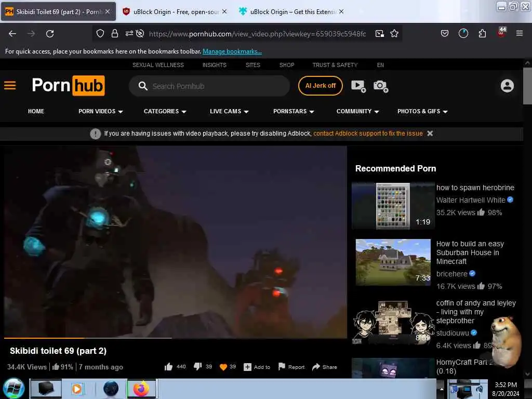
Task: Open the SITES top menu
Action: 253,65
